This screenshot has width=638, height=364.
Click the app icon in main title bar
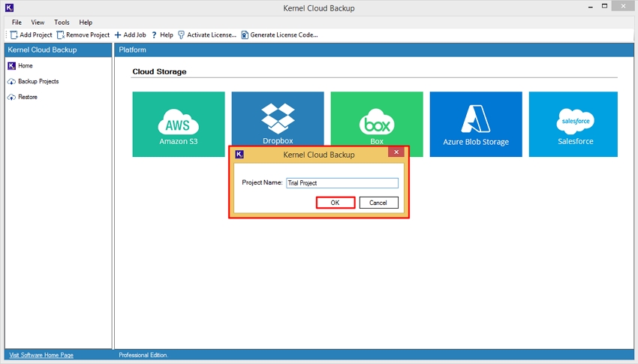pos(9,8)
